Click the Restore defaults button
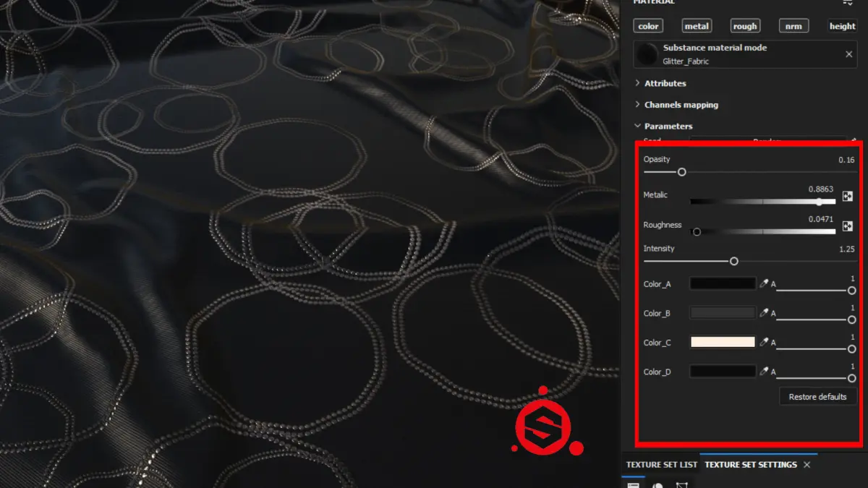 [818, 396]
